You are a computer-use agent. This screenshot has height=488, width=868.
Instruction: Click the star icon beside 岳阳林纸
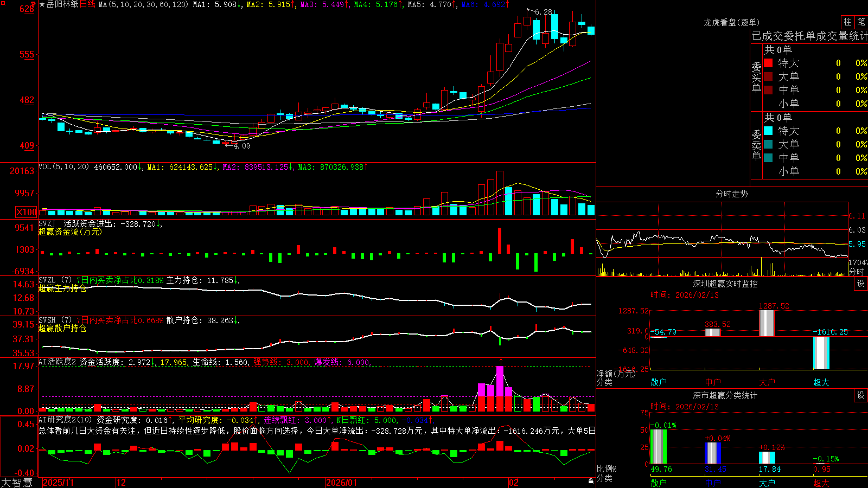click(x=42, y=4)
